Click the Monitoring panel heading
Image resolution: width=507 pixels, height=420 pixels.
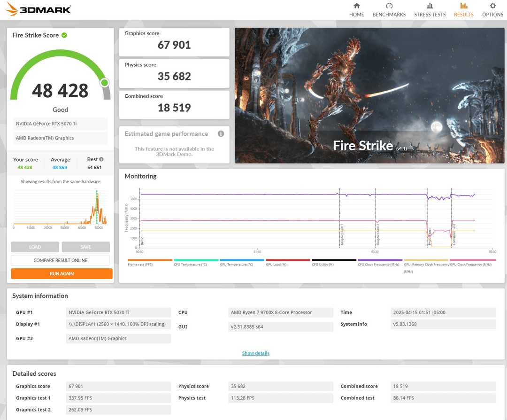pyautogui.click(x=140, y=176)
